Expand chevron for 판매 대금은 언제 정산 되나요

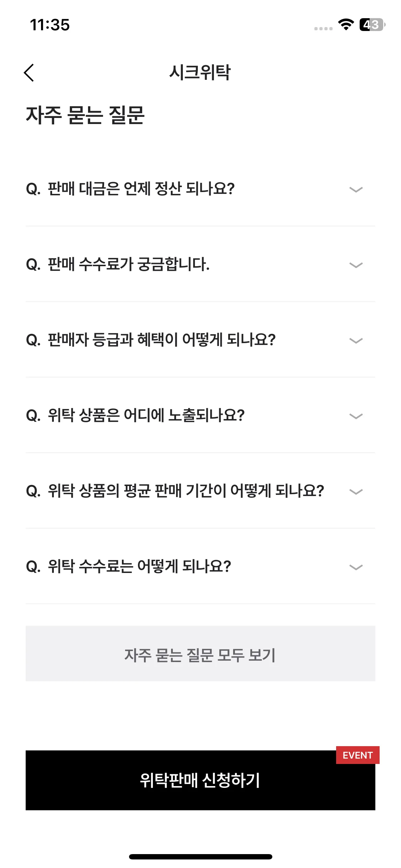[x=356, y=190]
